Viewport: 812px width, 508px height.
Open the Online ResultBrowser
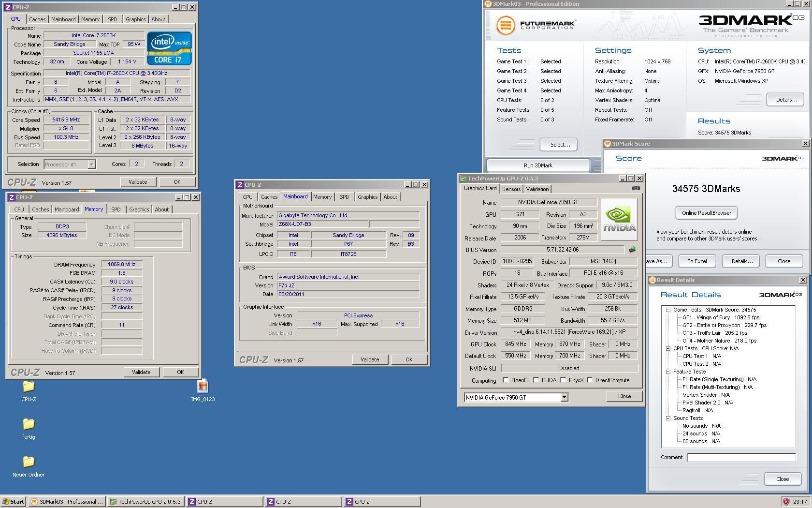(706, 213)
